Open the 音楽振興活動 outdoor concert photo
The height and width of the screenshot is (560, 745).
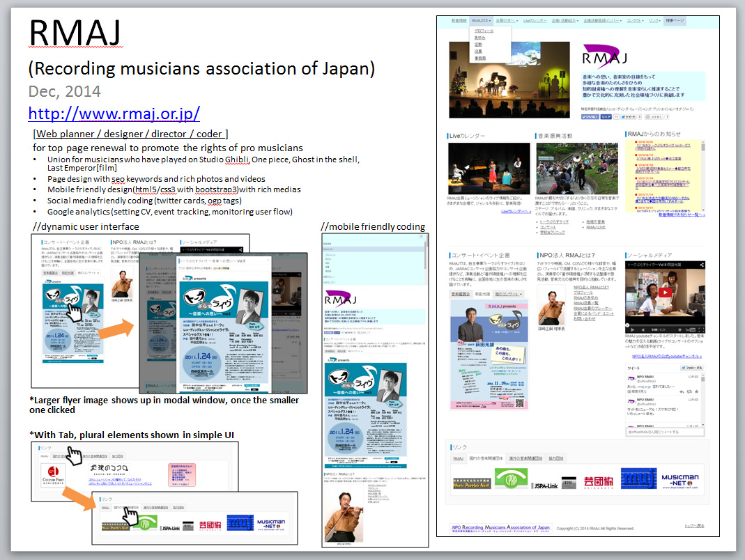click(577, 169)
